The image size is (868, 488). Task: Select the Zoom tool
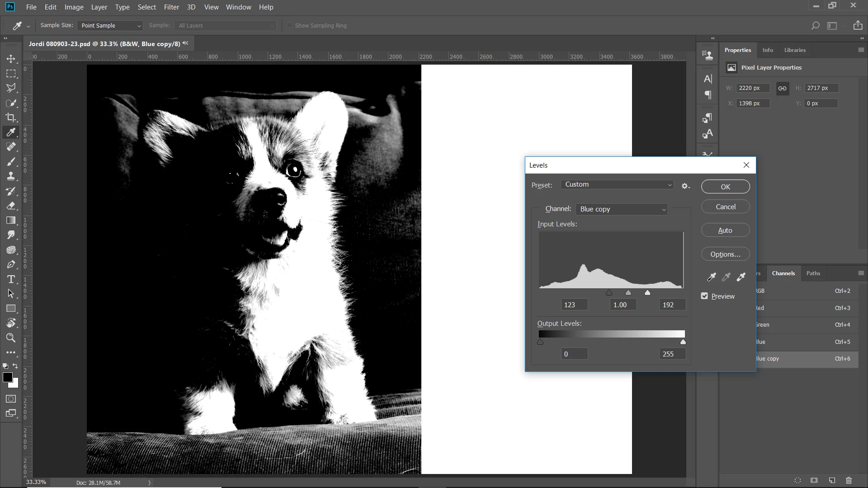(x=11, y=338)
